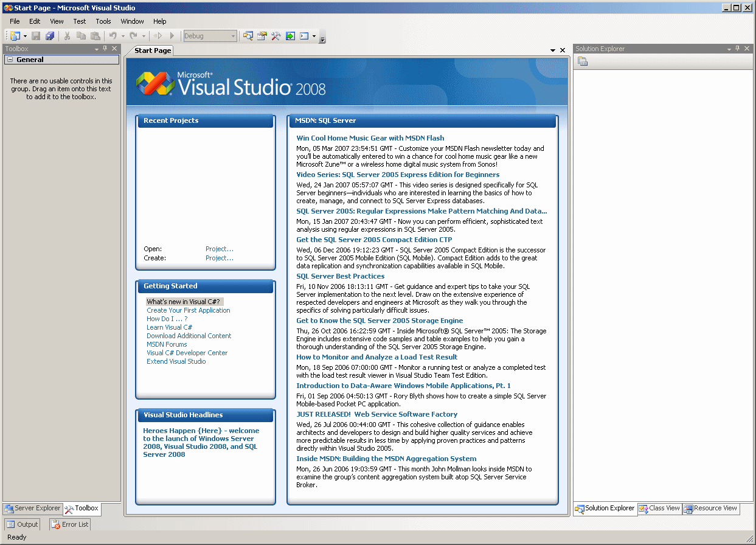Image resolution: width=756 pixels, height=545 pixels.
Task: Open the Debug configuration combo box
Action: (x=210, y=36)
